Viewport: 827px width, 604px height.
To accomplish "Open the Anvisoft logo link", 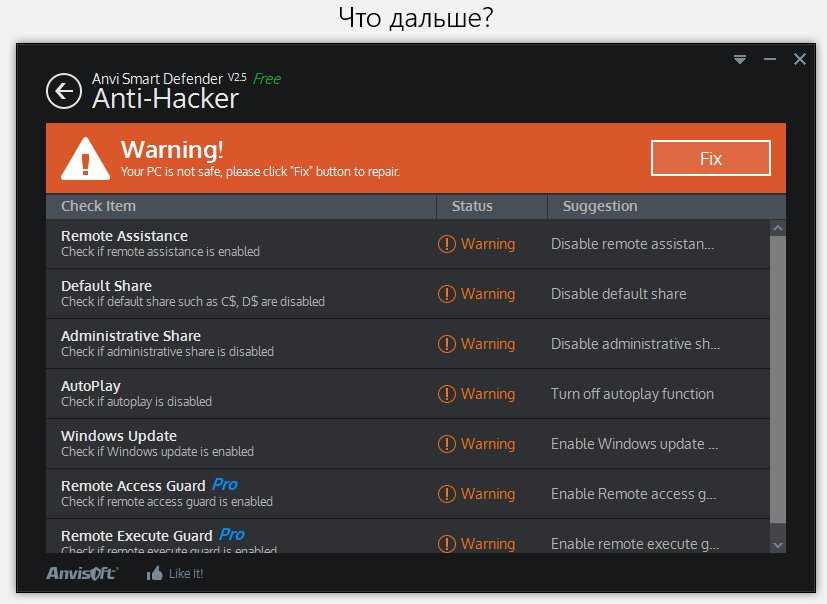I will [82, 573].
